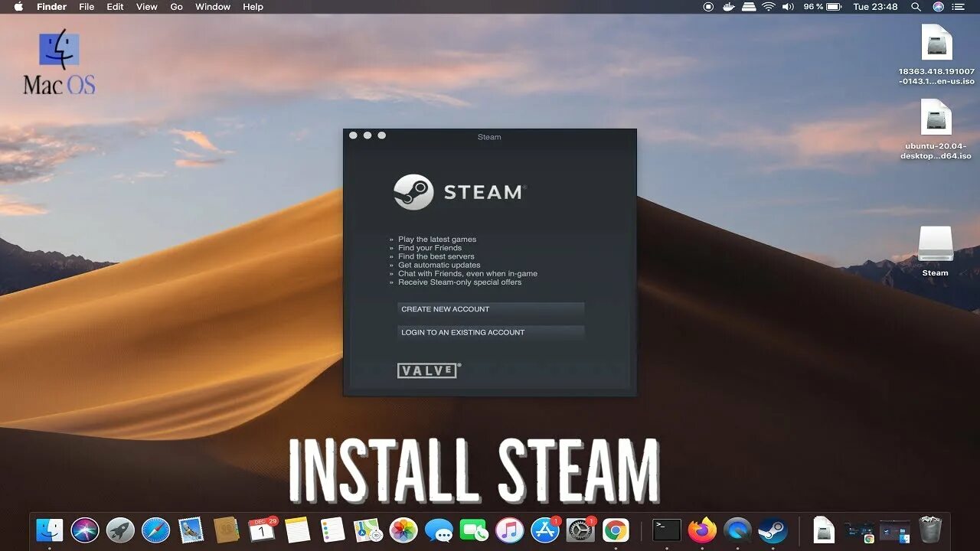This screenshot has width=980, height=551.
Task: Open yellow Notes icon in dock
Action: click(x=297, y=530)
